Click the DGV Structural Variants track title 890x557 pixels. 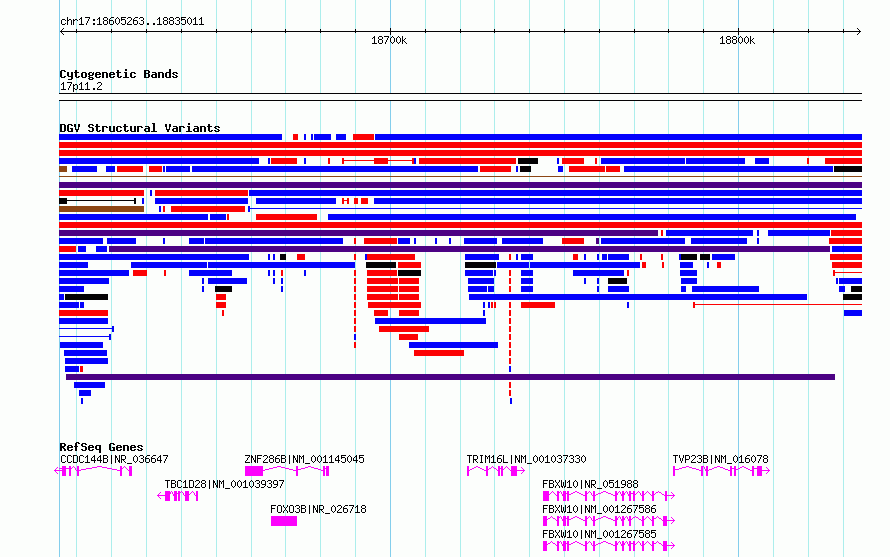click(x=140, y=128)
